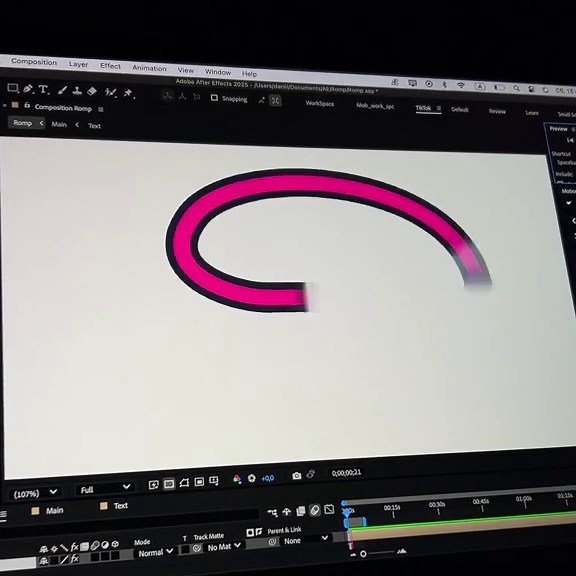
Task: Open the Effect menu
Action: click(110, 66)
